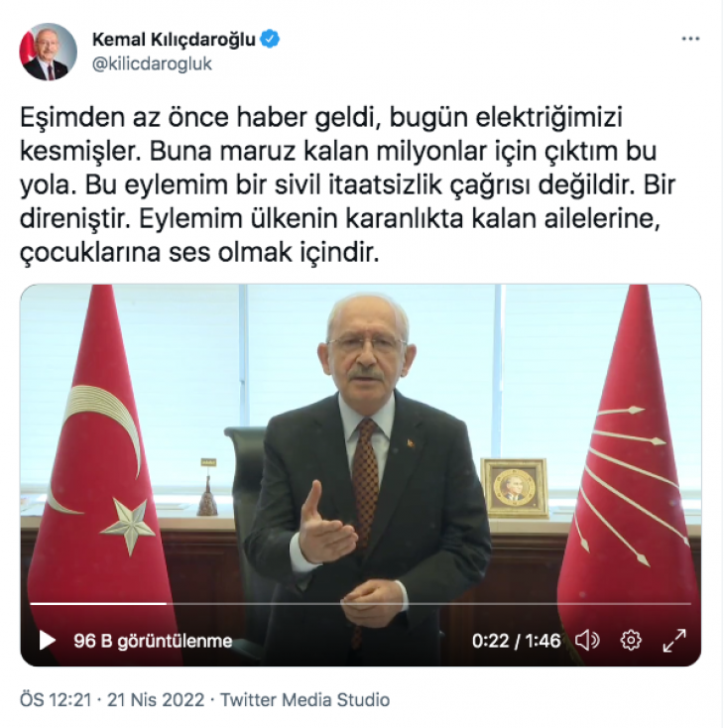Play the embedded video
This screenshot has height=728, width=724.
tap(47, 641)
